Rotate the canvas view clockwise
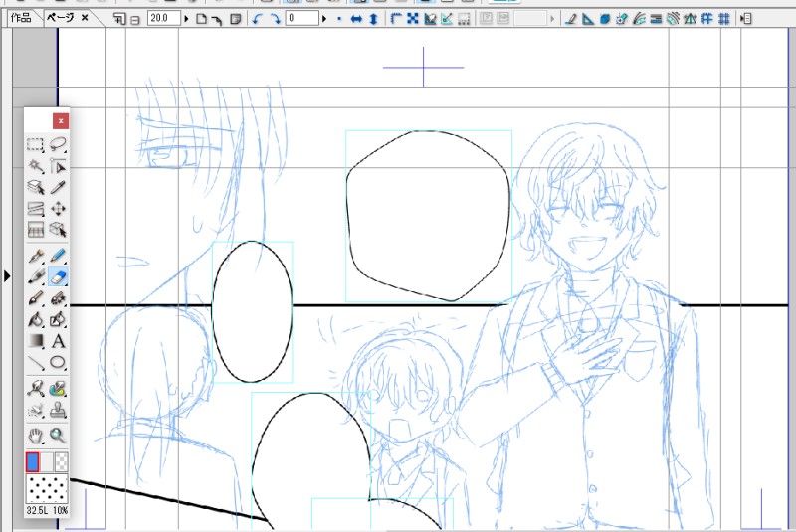The height and width of the screenshot is (532, 796). 276,19
